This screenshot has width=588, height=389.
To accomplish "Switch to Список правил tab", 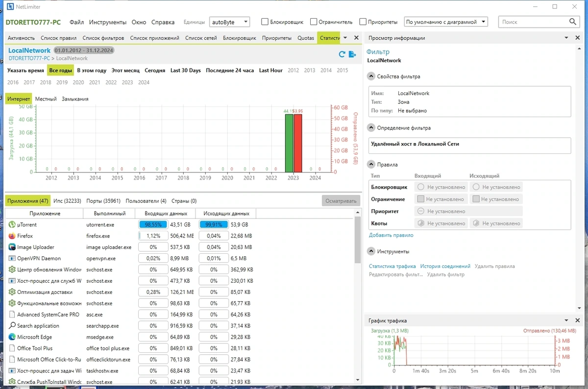I will [x=58, y=38].
